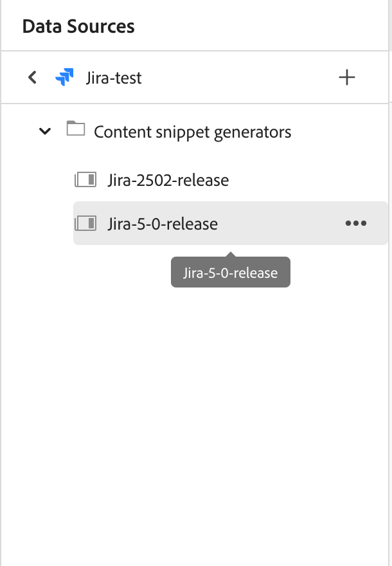Screen dimensions: 392x566
Task: Click the folder icon for Content snippet generators
Action: click(x=76, y=129)
